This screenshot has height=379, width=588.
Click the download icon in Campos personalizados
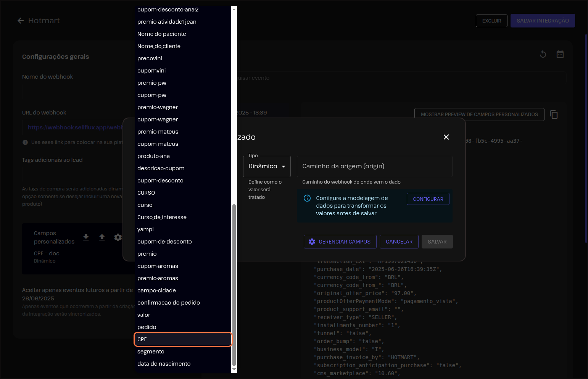pos(86,237)
